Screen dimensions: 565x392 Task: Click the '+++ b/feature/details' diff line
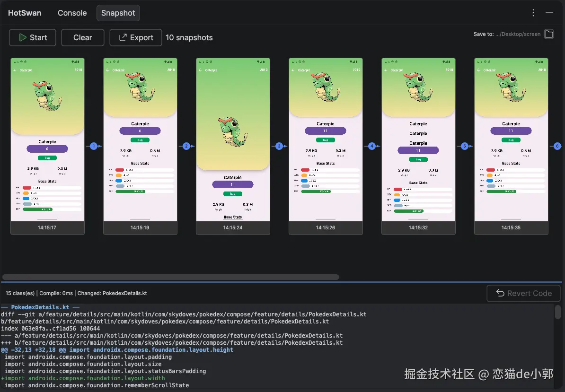point(172,343)
